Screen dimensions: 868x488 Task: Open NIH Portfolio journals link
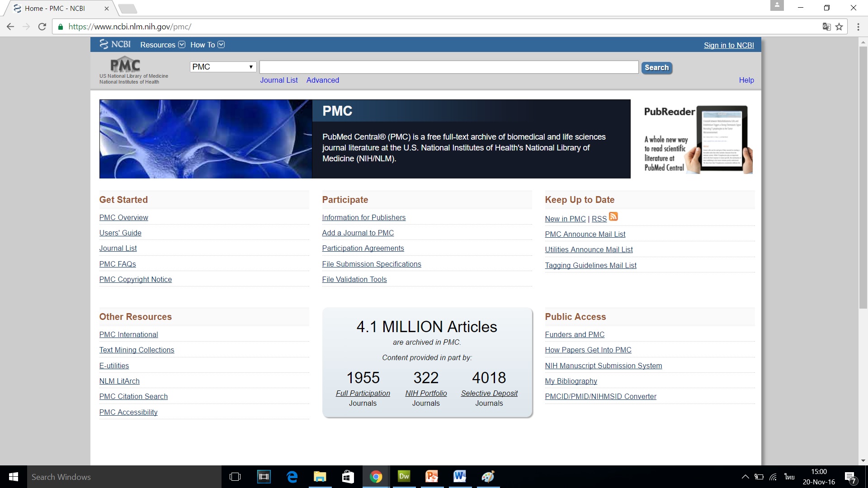426,393
